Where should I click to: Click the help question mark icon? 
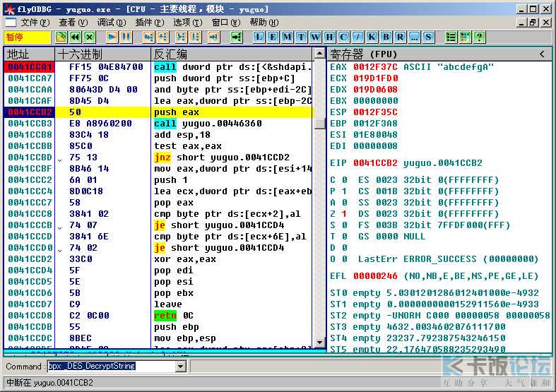480,37
